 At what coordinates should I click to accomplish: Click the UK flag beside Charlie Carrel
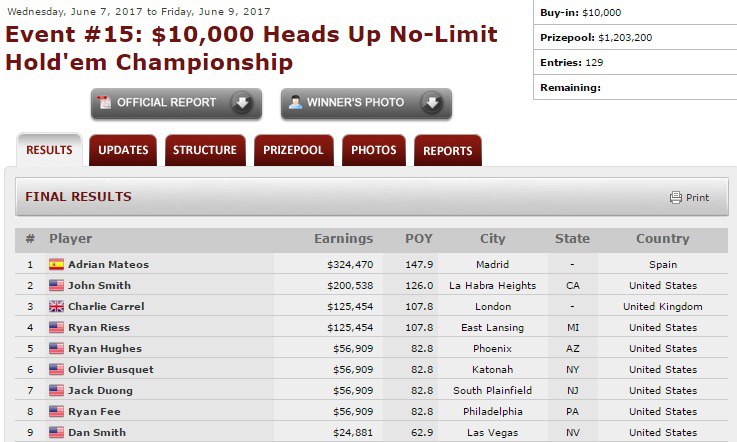[x=57, y=307]
